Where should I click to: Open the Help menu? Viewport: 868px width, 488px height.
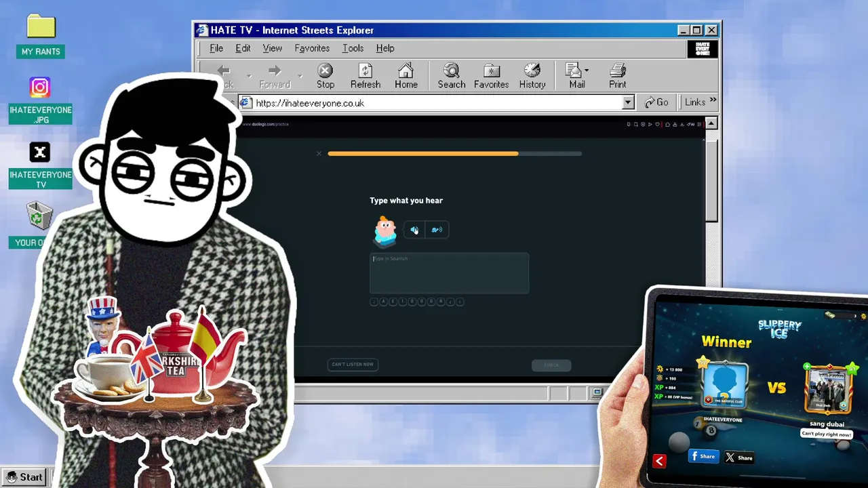pyautogui.click(x=385, y=48)
